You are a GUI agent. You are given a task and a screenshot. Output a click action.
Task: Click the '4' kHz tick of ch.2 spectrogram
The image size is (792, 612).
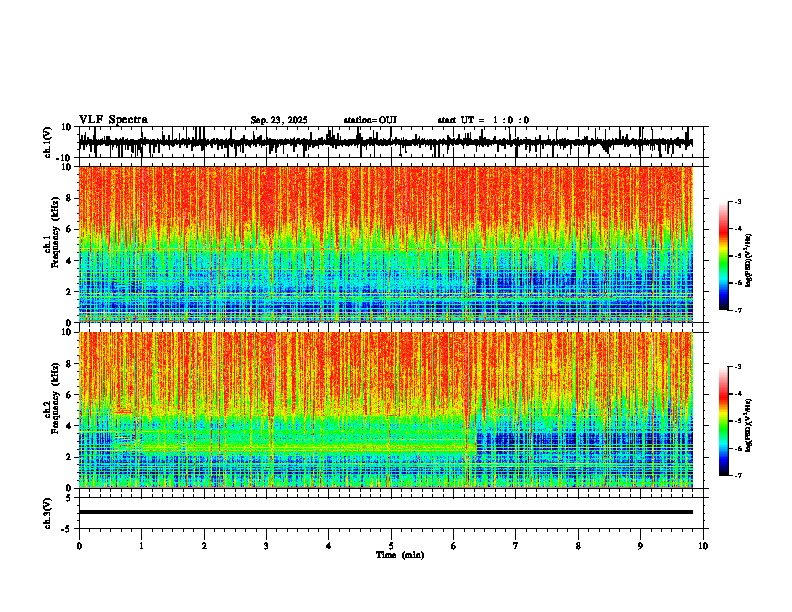coord(69,426)
